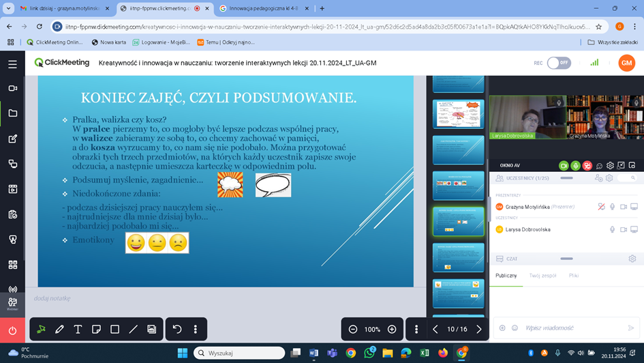Switch to the Twój zespół chat tab
Screen dimensions: 644x363
tap(542, 276)
